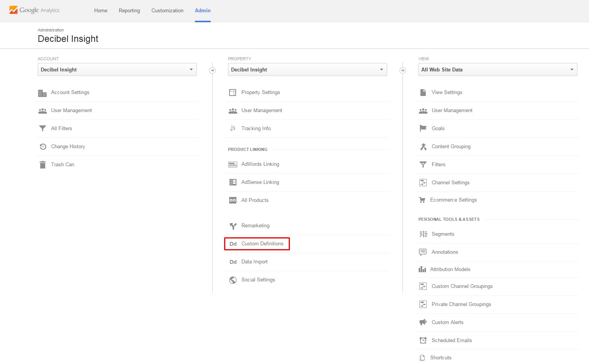
Task: Click the Scheduled Emails alarm clock icon
Action: pyautogui.click(x=423, y=340)
